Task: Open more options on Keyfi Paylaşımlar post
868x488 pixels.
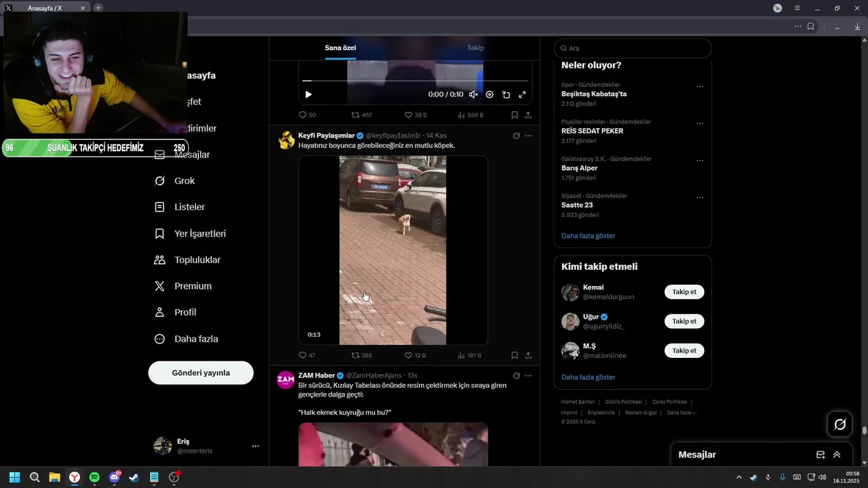Action: 528,136
